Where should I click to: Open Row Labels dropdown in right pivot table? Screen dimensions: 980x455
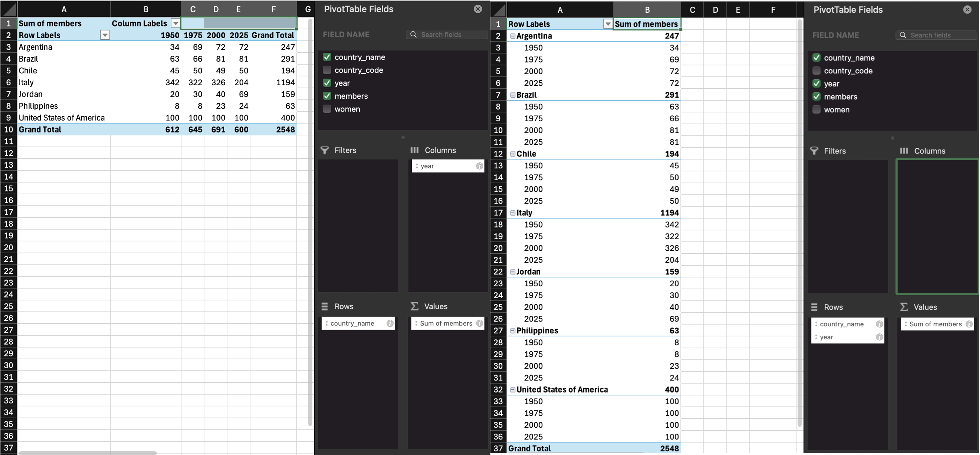tap(608, 24)
